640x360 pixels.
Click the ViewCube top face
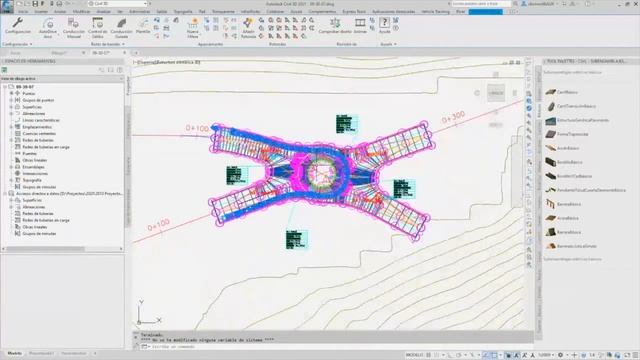click(496, 93)
